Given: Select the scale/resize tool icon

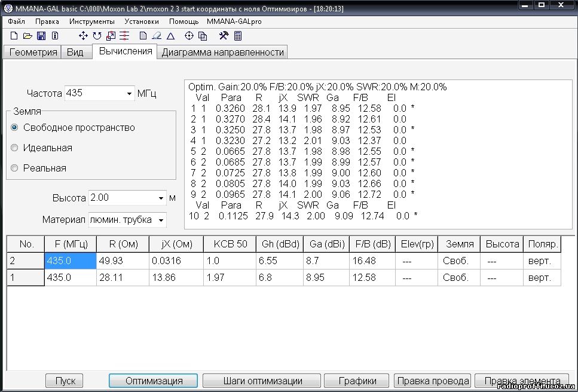Looking at the screenshot, I should (111, 36).
